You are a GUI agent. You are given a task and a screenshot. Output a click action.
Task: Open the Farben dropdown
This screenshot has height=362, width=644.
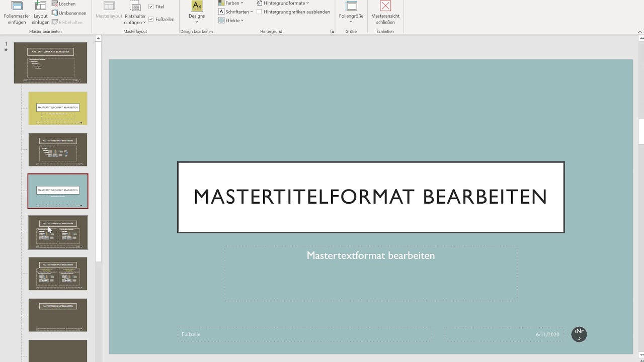point(231,3)
